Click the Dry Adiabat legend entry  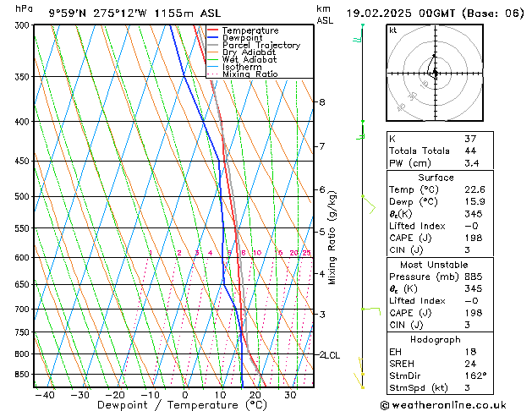tap(242, 52)
